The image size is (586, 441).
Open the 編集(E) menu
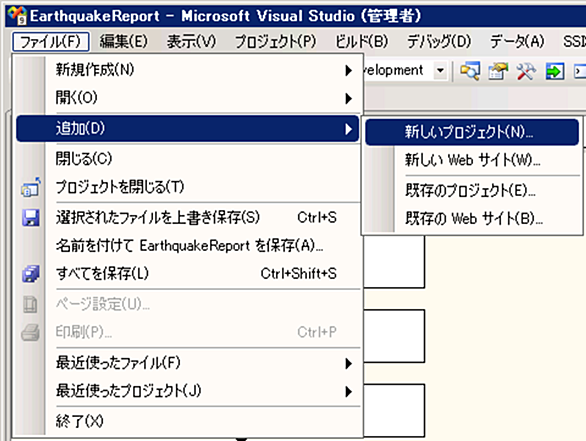pyautogui.click(x=124, y=41)
